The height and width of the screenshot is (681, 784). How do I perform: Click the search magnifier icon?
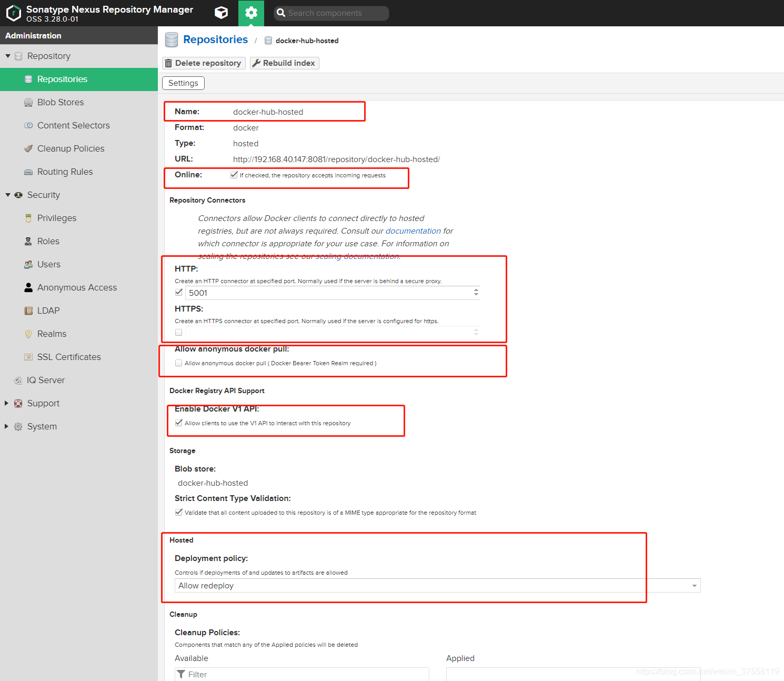pyautogui.click(x=281, y=13)
